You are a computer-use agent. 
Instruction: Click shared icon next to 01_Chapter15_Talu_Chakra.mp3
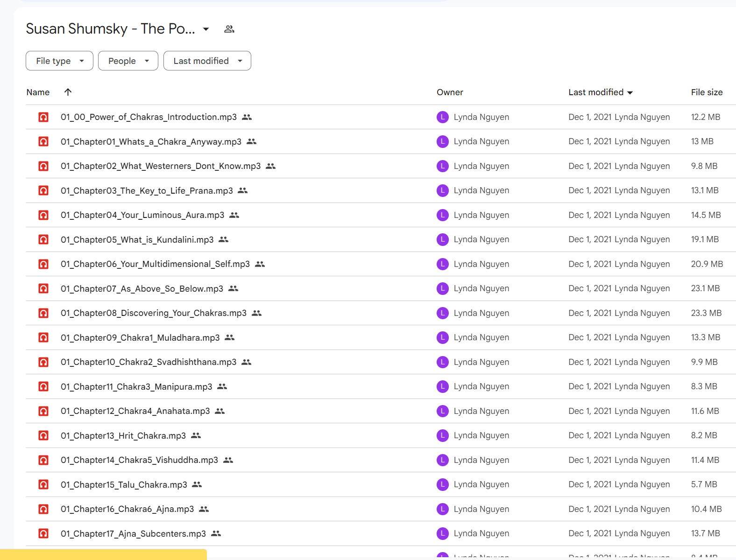[x=197, y=484]
